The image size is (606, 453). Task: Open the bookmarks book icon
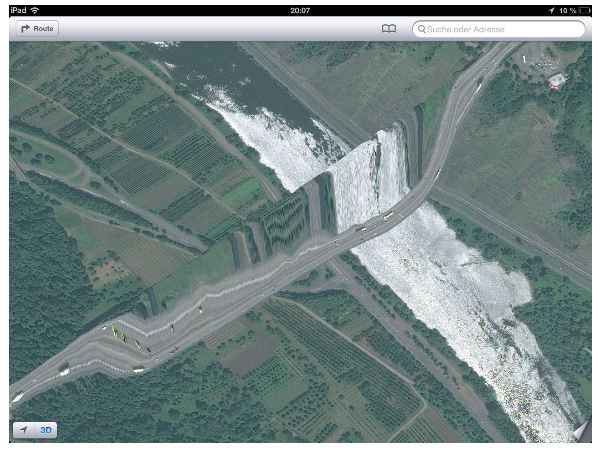[389, 29]
